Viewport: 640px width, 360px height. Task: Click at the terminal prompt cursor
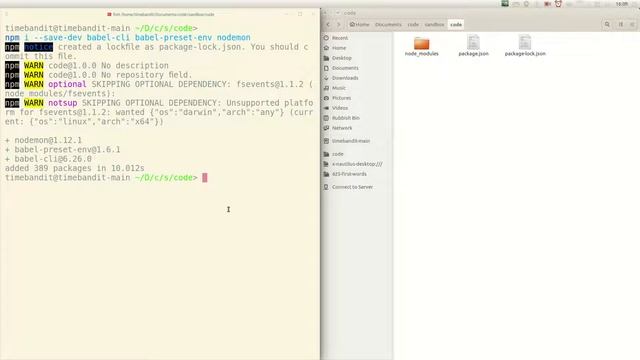pos(205,178)
